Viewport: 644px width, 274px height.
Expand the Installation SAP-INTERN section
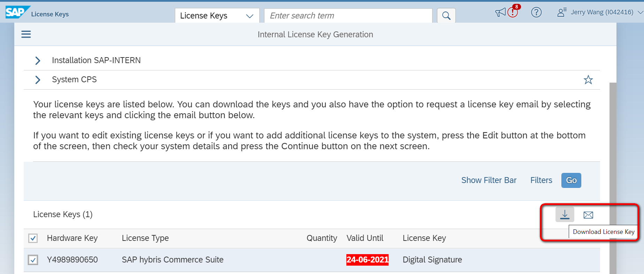point(38,61)
